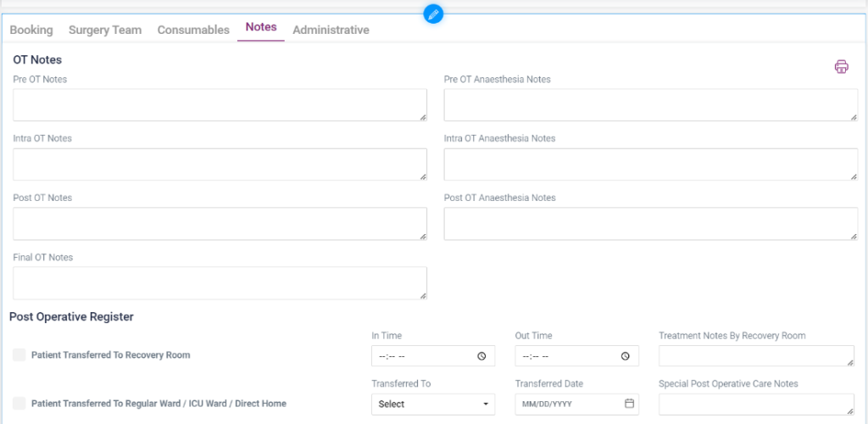Screen dimensions: 868x424
Task: Expand the Transferred To dropdown
Action: [x=432, y=404]
